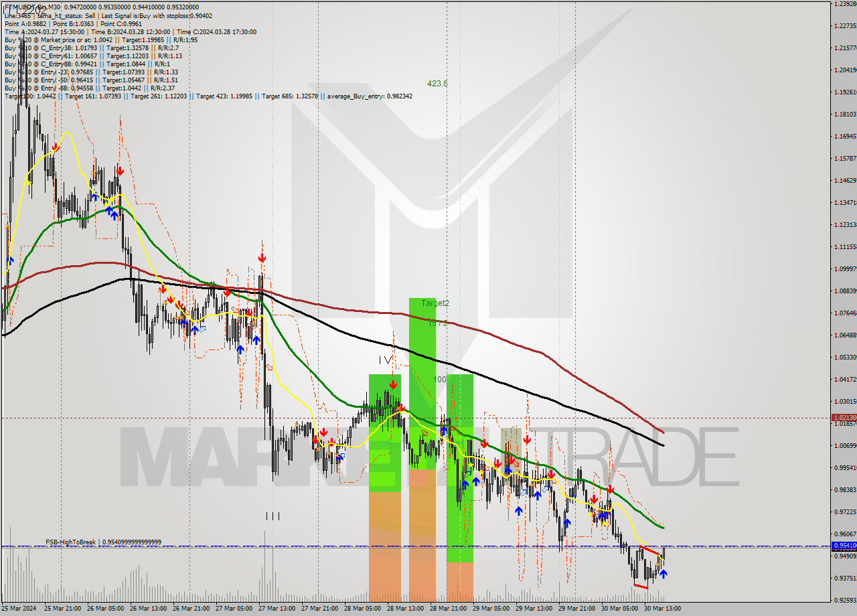The image size is (857, 616).
Task: Click the 26 Mar 21:00 time label
Action: 190,609
